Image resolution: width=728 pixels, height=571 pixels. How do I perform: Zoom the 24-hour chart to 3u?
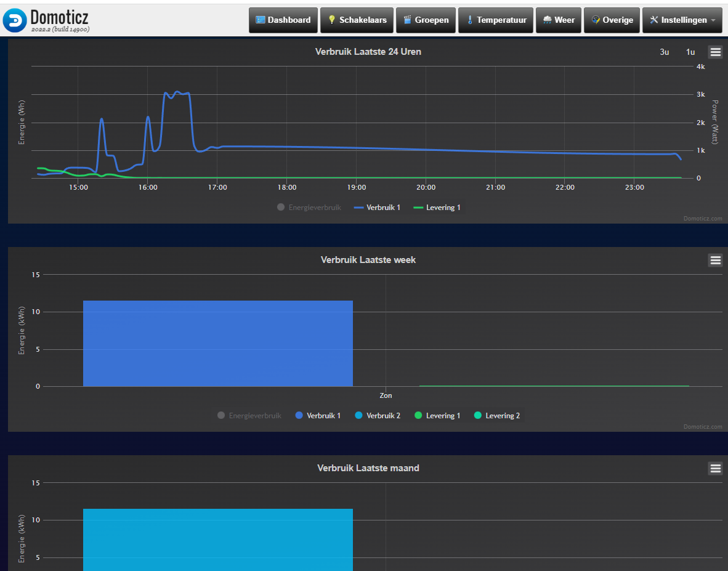click(x=665, y=52)
